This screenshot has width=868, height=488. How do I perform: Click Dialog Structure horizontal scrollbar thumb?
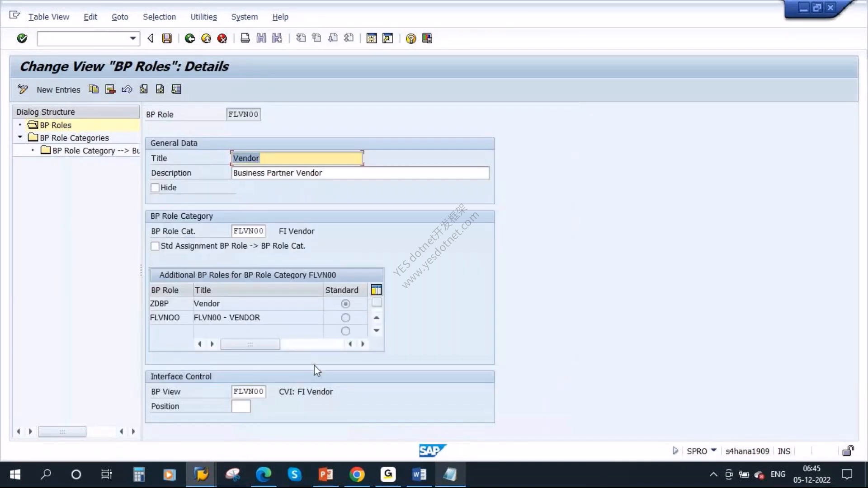coord(62,432)
